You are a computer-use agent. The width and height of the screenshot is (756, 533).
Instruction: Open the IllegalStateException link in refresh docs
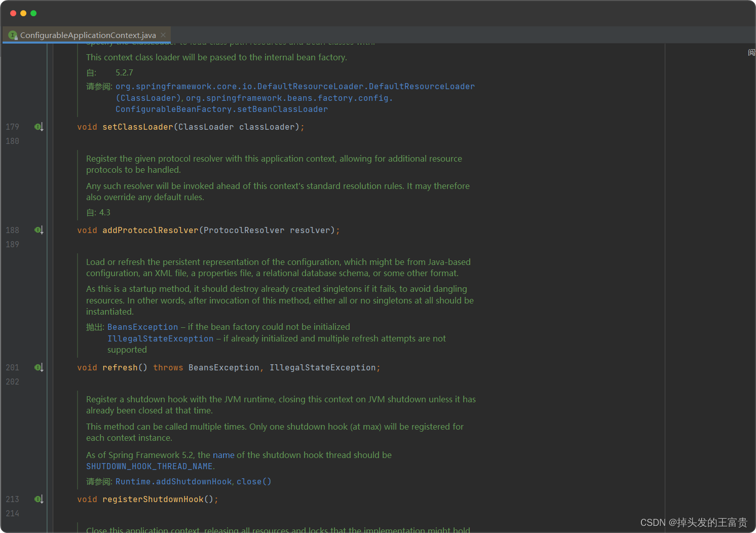click(160, 338)
